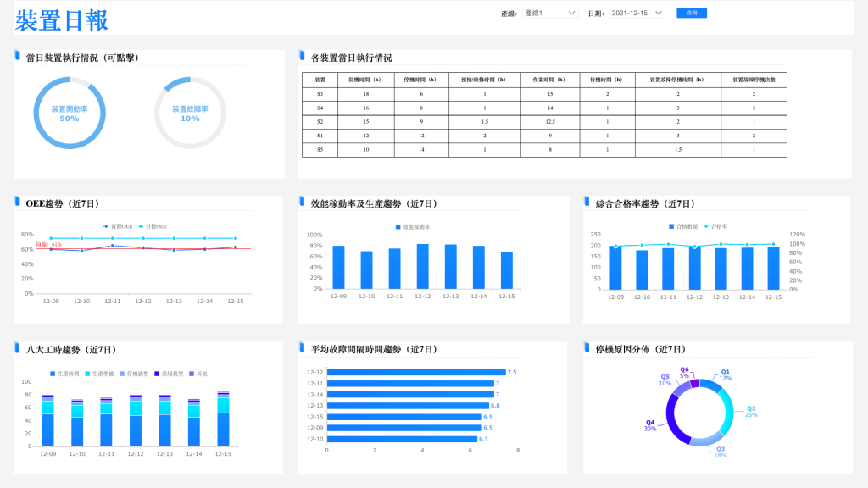Click the 裝置故障率 10% donut gauge
This screenshot has width=868, height=488.
[x=190, y=113]
